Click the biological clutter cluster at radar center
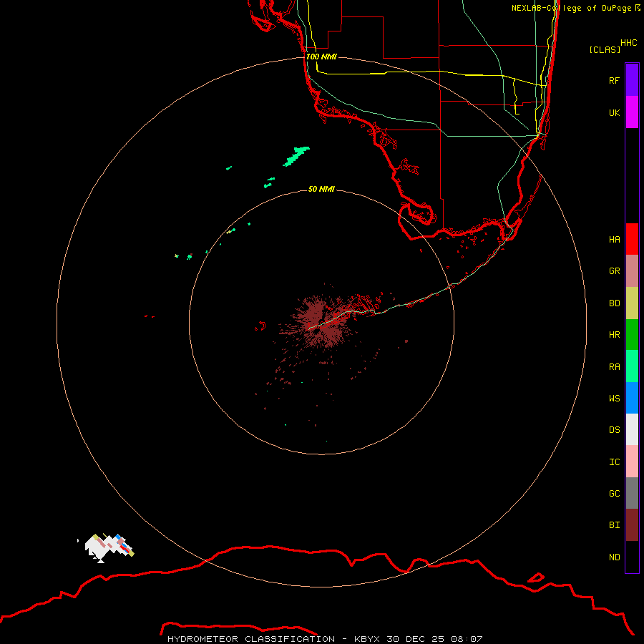This screenshot has width=644, height=644. (x=321, y=323)
